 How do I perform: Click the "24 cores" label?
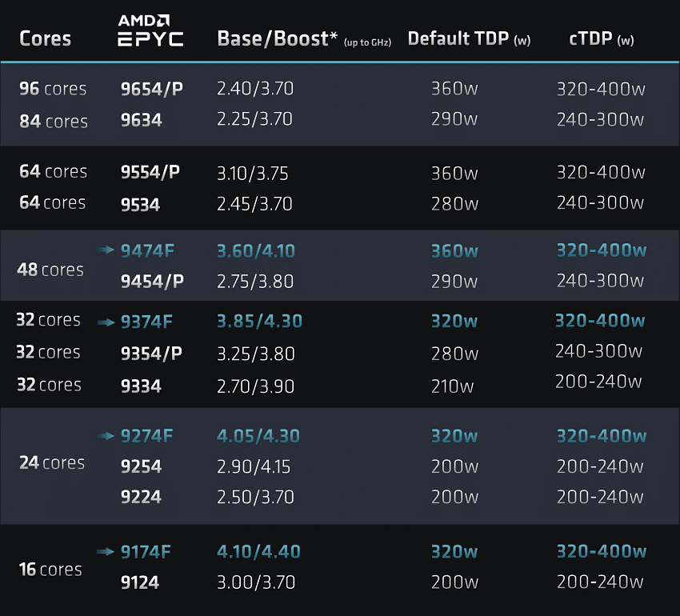tap(52, 462)
